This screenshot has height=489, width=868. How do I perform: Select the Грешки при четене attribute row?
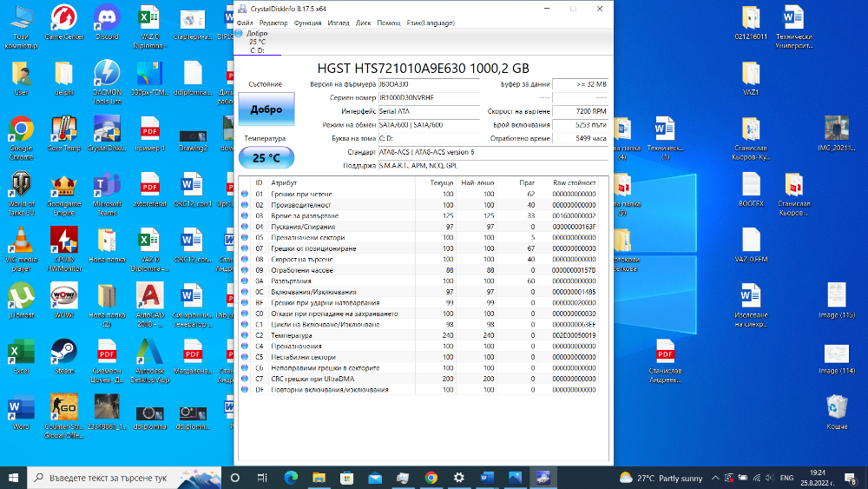pyautogui.click(x=419, y=194)
